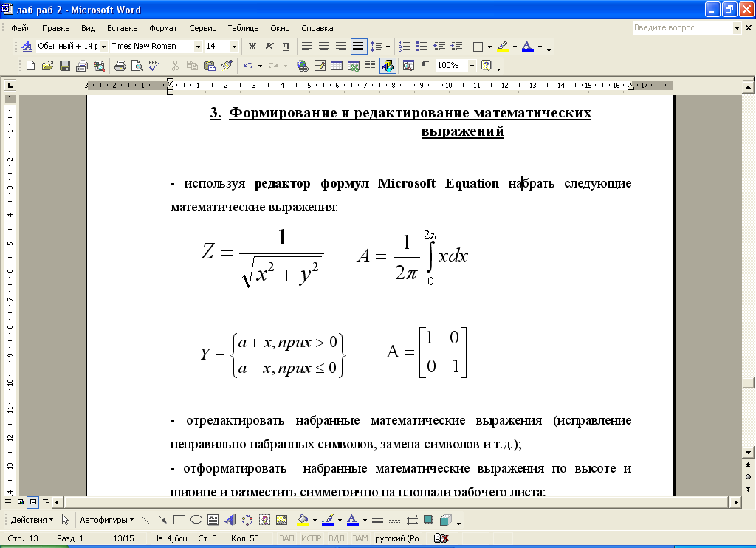Image resolution: width=756 pixels, height=548 pixels.
Task: Click the Select Objects pointer tool
Action: click(x=65, y=520)
